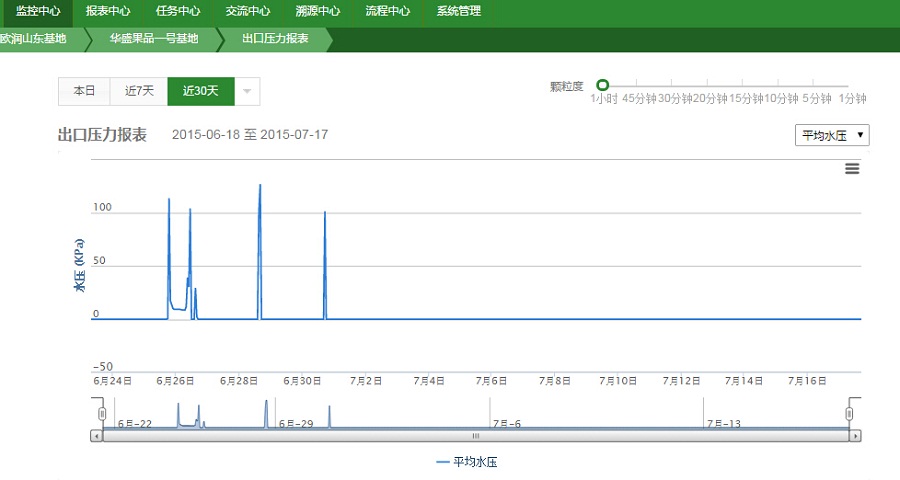Open the chart hamburger export menu
The height and width of the screenshot is (480, 900).
852,169
